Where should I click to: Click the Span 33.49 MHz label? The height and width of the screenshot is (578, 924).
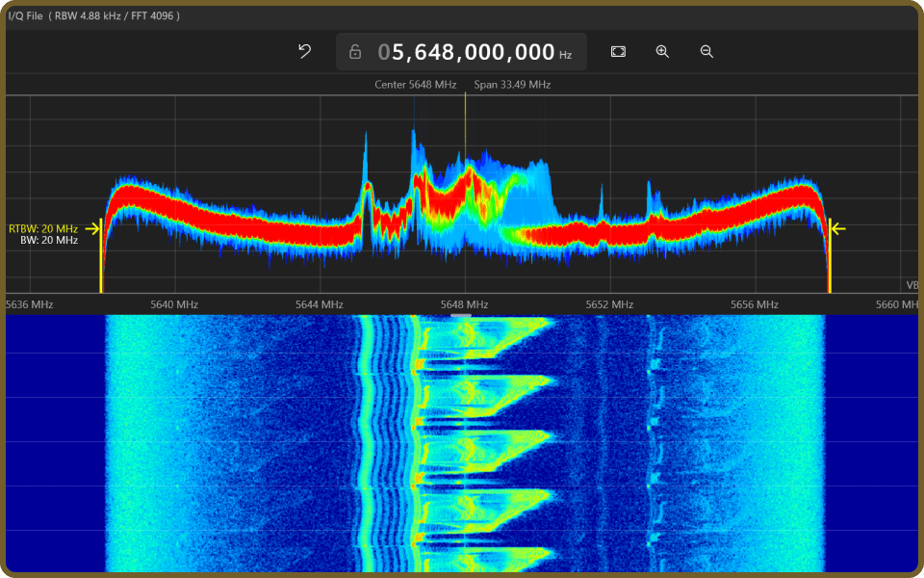512,85
